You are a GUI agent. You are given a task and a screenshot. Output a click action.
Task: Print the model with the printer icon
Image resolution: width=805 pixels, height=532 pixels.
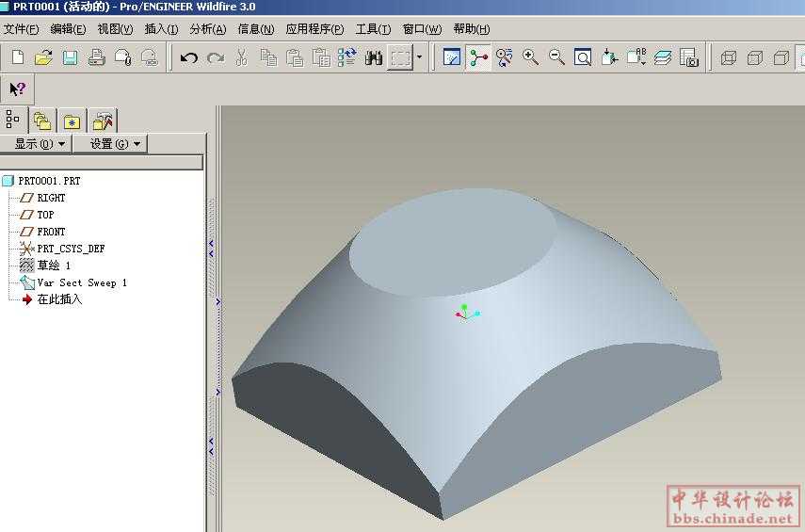97,57
